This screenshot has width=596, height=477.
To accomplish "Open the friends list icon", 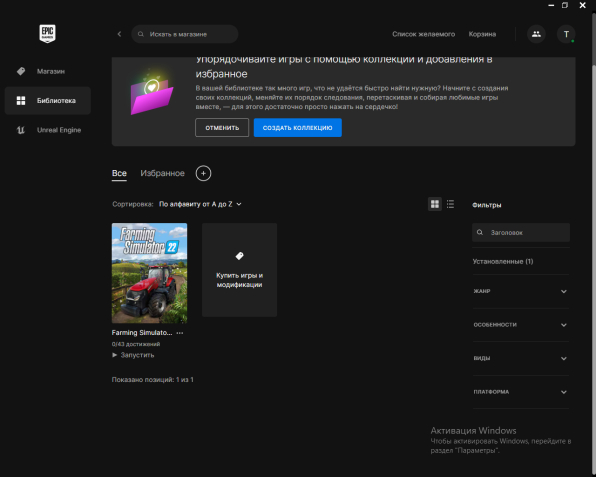I will point(536,34).
